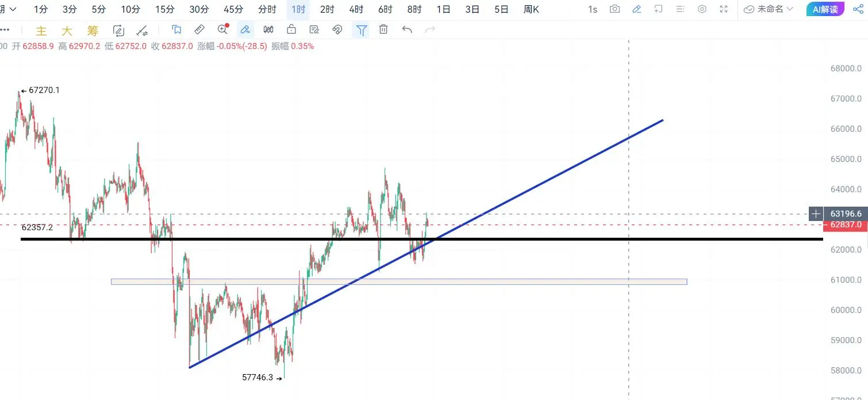Expand the period dropdown arrow at top left
Image resolution: width=868 pixels, height=400 pixels.
pyautogui.click(x=13, y=9)
